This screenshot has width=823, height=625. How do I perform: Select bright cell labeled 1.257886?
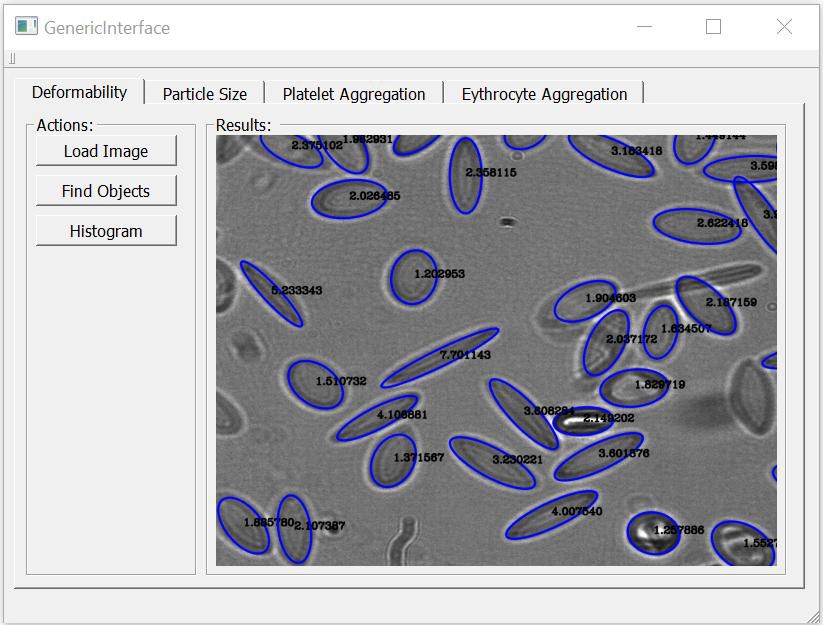point(653,533)
